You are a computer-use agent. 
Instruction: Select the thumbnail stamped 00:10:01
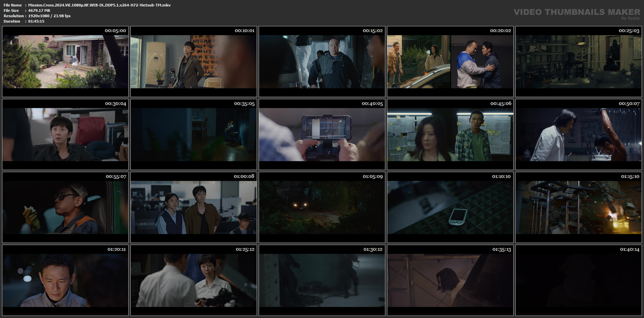(x=194, y=61)
